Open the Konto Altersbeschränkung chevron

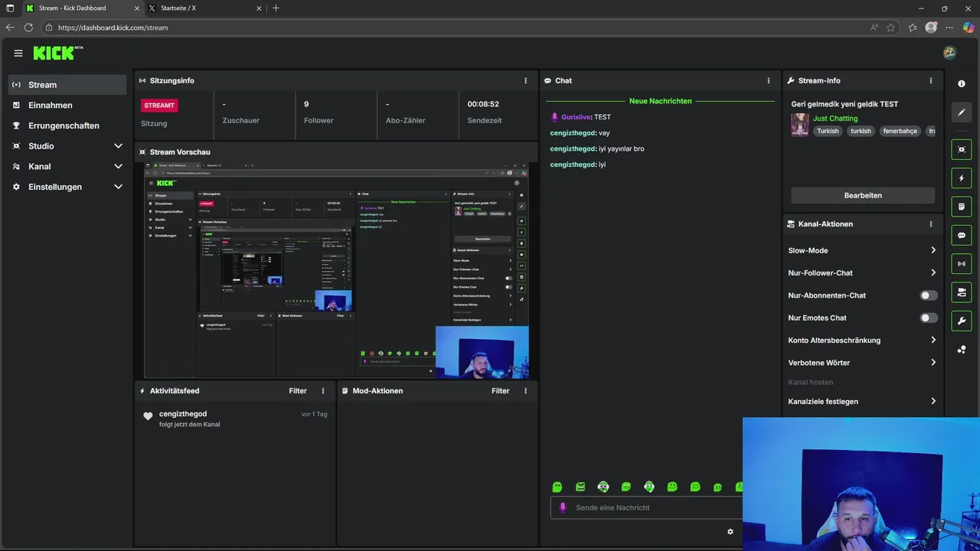click(933, 340)
